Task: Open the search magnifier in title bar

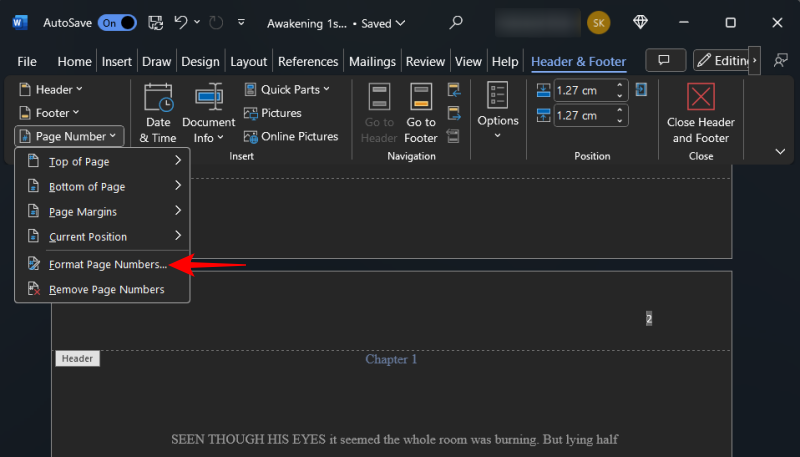Action: (x=456, y=22)
